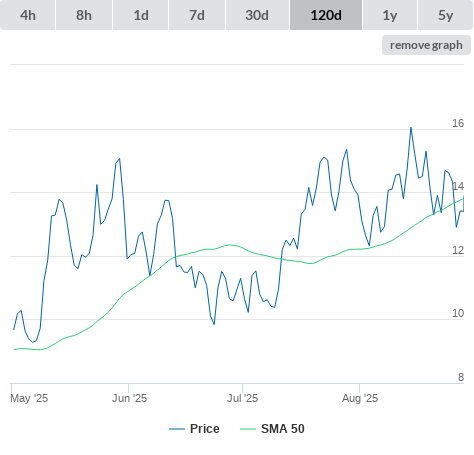The height and width of the screenshot is (455, 474).
Task: Select the active 120d tab
Action: click(326, 15)
